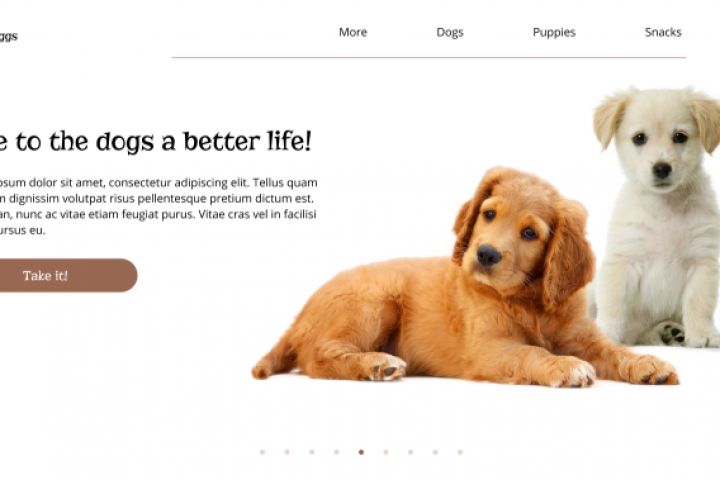
Task: Select the eighth carousel pagination dot
Action: point(435,452)
